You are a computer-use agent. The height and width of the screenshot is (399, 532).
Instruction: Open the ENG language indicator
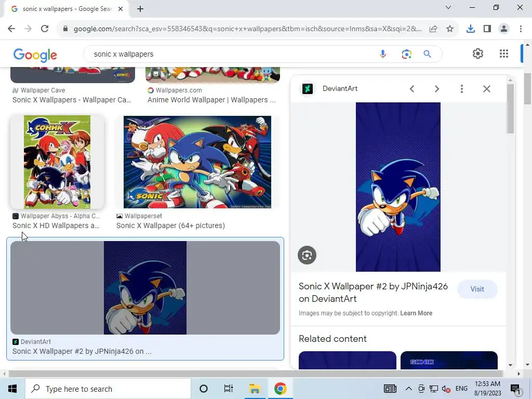(461, 389)
